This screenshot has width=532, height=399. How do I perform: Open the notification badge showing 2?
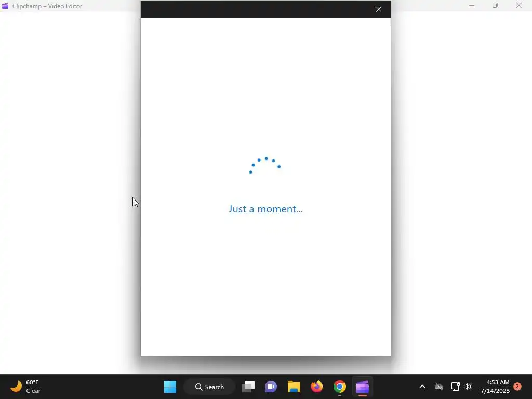tap(517, 386)
